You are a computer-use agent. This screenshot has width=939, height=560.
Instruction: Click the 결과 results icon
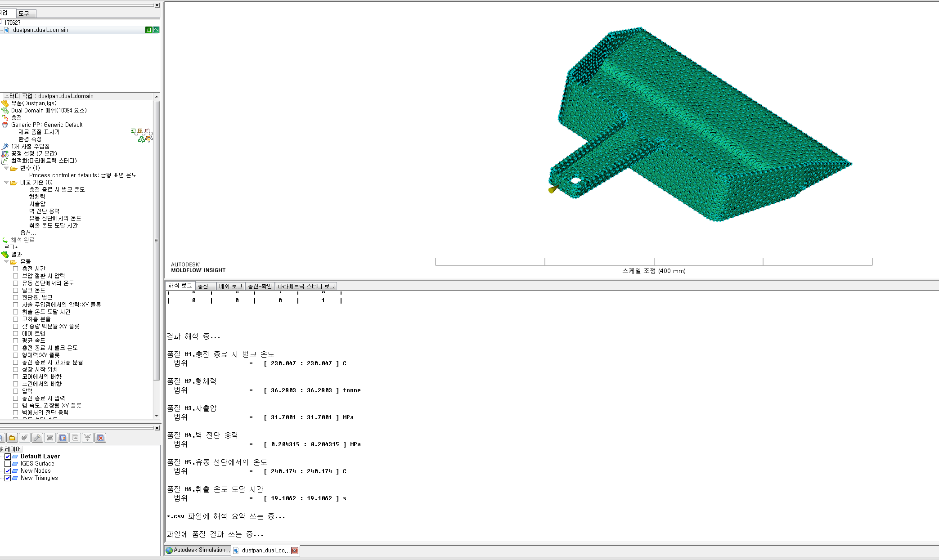click(5, 255)
